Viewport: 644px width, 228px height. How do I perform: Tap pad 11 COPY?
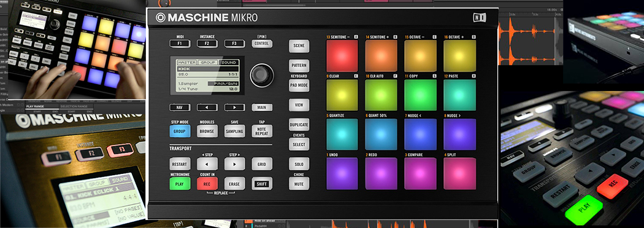(420, 95)
